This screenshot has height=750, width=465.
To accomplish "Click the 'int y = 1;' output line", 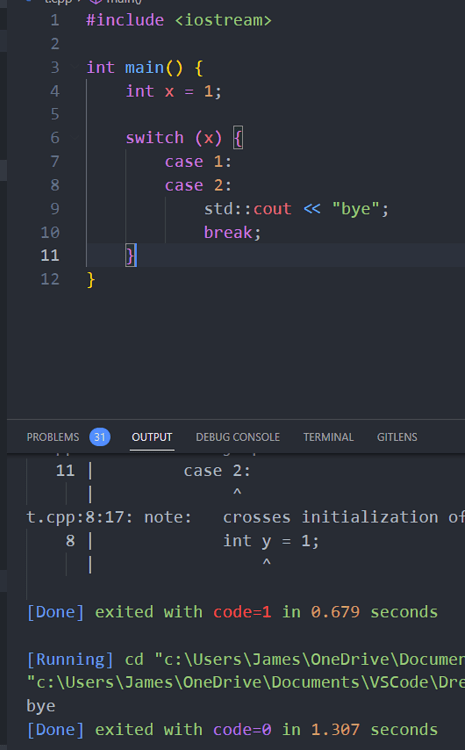I will point(271,541).
